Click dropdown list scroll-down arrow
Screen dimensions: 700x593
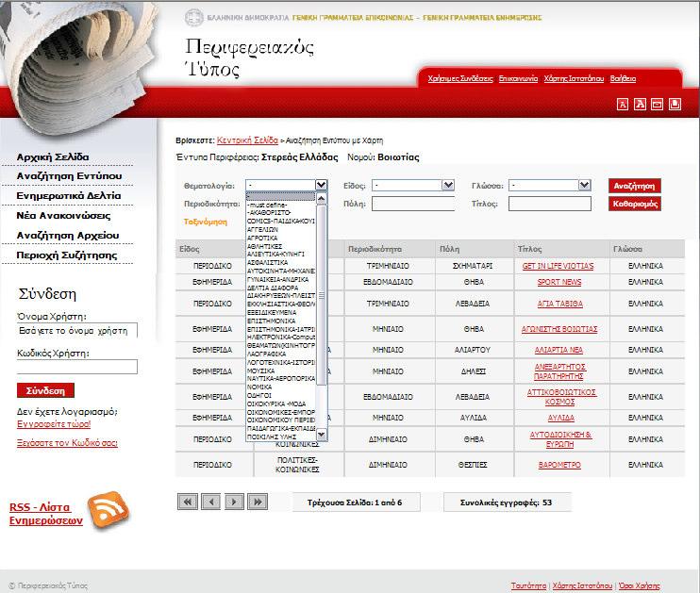pyautogui.click(x=322, y=434)
